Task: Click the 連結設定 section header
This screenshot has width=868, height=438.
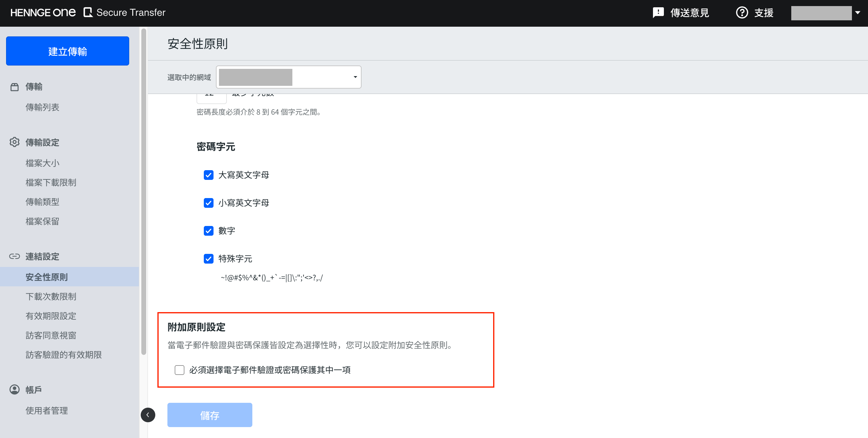Action: point(42,256)
